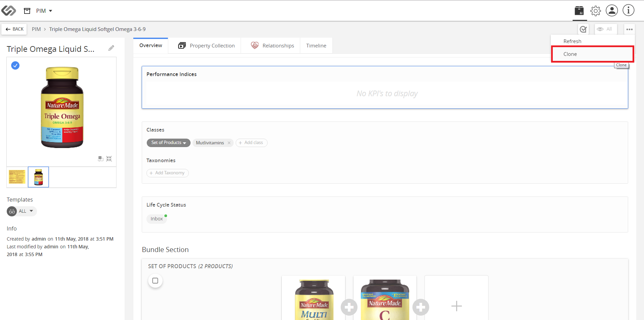Click the Add Taxonomy button
This screenshot has height=320, width=644.
pos(167,173)
